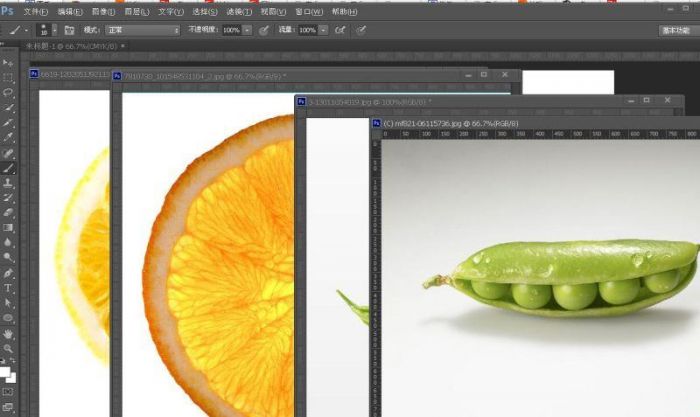Screen dimensions: 700x417
Task: Select the Move tool
Action: 9,63
